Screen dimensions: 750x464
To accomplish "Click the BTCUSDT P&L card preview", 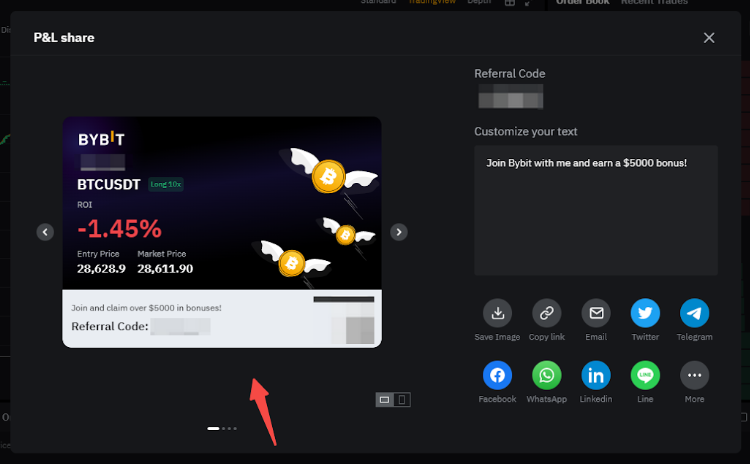I will (x=222, y=232).
